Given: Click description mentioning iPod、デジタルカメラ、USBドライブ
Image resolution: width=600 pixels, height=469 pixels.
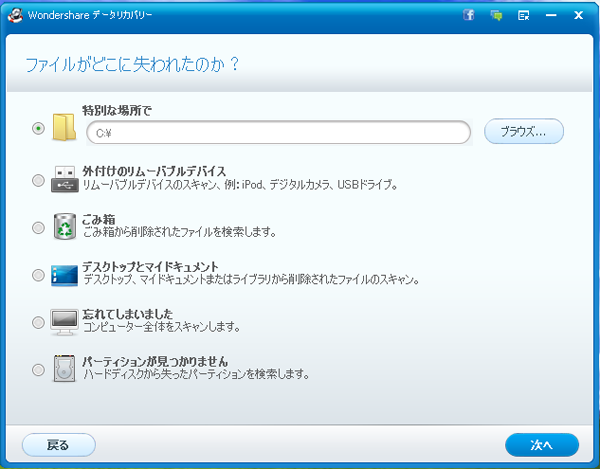Looking at the screenshot, I should click(x=240, y=185).
